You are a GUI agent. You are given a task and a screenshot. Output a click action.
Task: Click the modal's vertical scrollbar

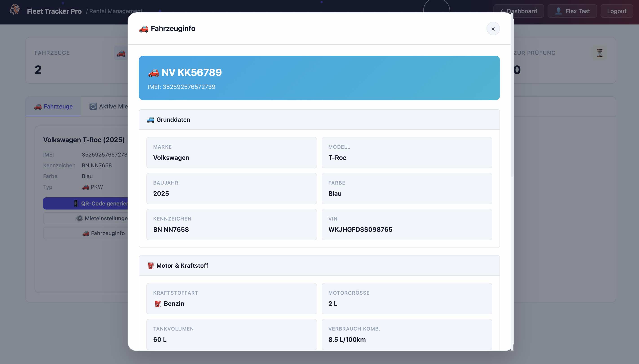(512, 95)
